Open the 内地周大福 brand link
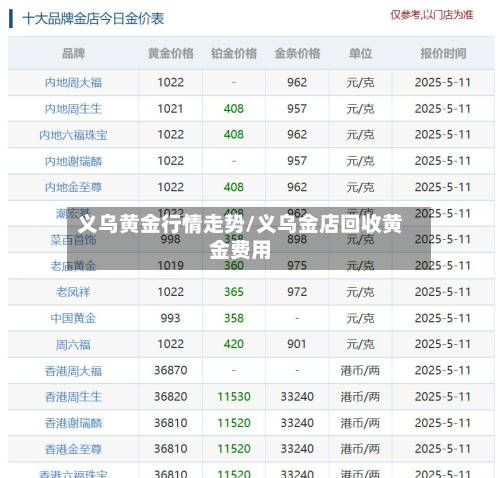 click(x=73, y=82)
